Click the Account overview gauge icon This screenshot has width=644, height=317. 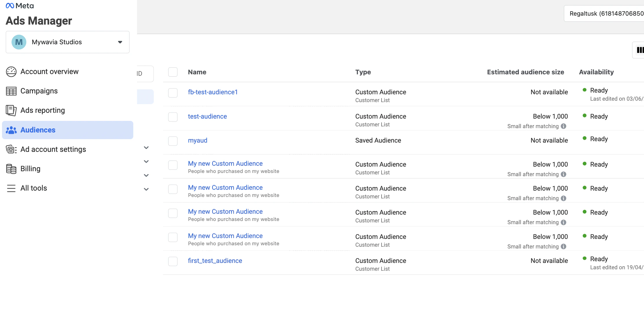[11, 72]
